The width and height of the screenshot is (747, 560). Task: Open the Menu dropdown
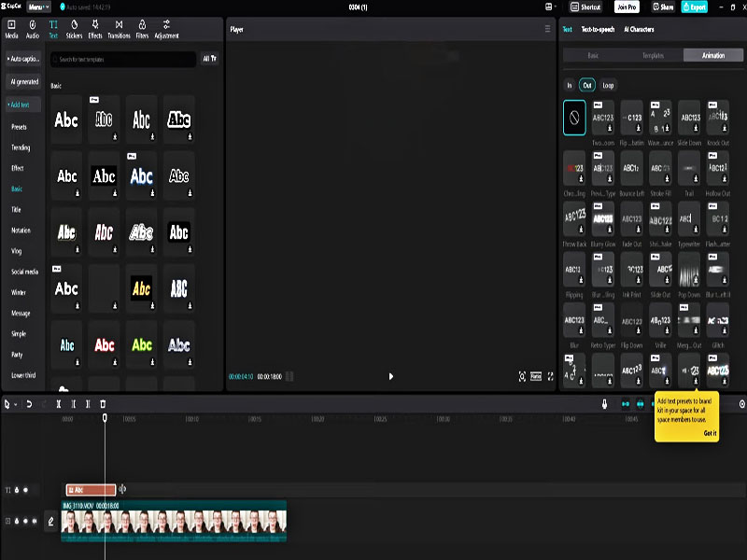[39, 7]
